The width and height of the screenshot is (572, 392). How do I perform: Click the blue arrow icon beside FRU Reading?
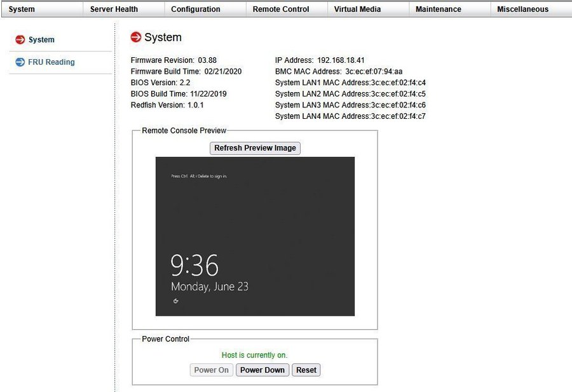[20, 62]
